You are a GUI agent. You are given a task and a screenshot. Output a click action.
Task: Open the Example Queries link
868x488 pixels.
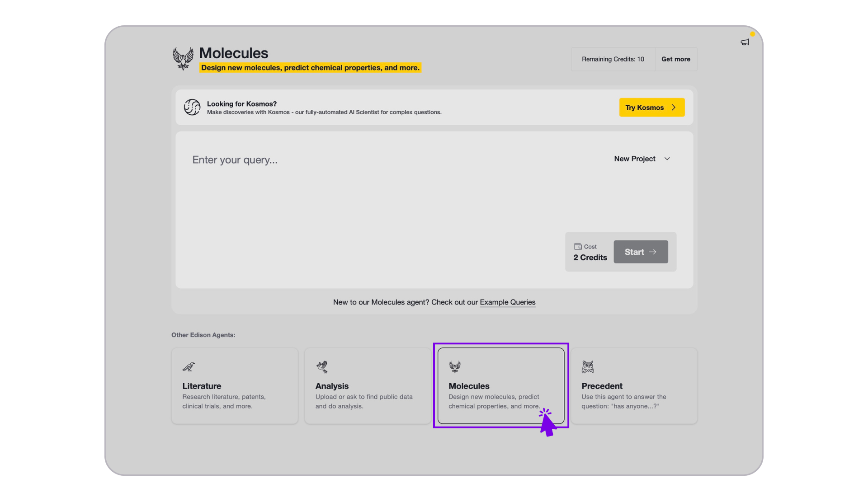507,302
